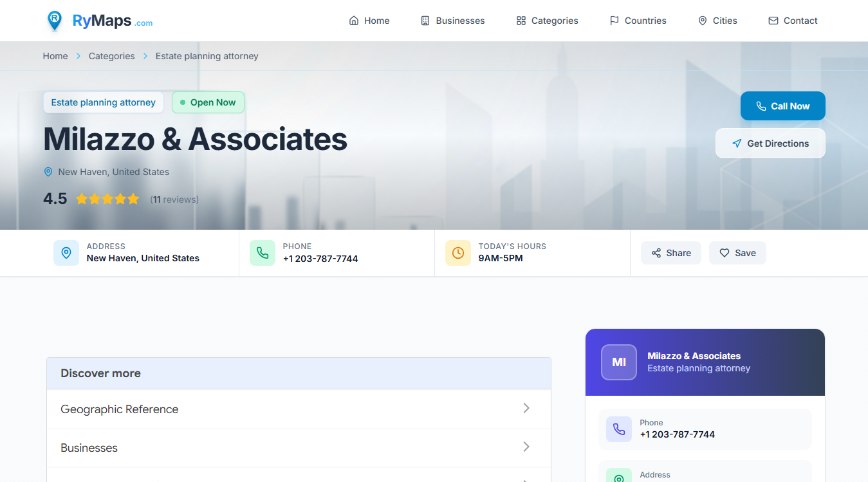This screenshot has height=482, width=868.
Task: Click the five-star rating stars
Action: coord(107,199)
